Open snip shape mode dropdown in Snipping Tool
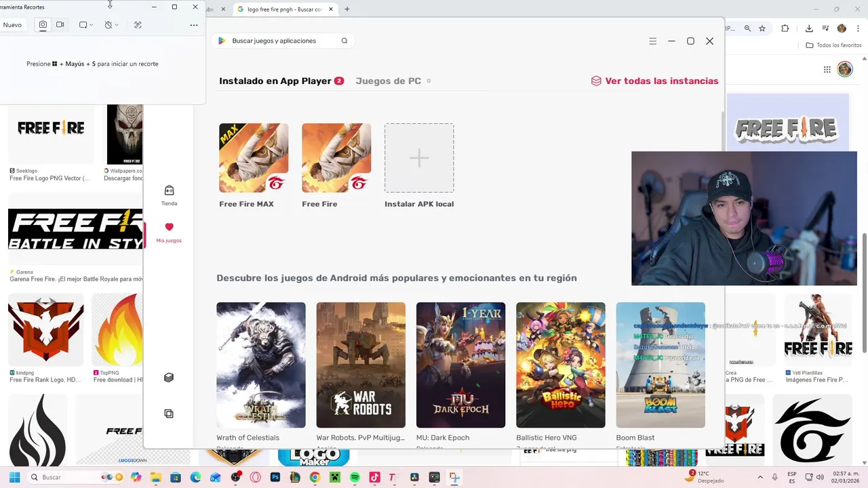The image size is (868, 488). (85, 24)
